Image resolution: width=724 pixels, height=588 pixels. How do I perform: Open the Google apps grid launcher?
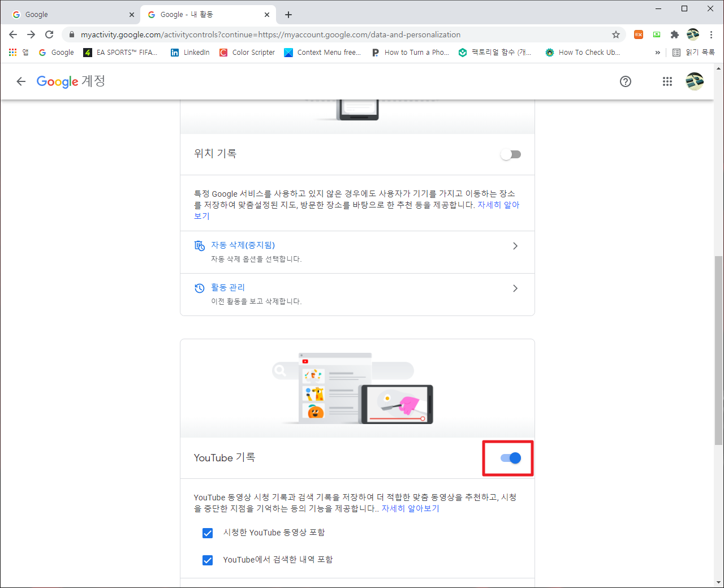[x=667, y=81]
